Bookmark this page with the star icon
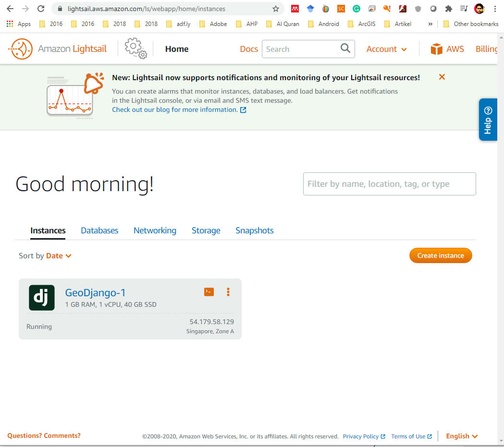 point(275,9)
